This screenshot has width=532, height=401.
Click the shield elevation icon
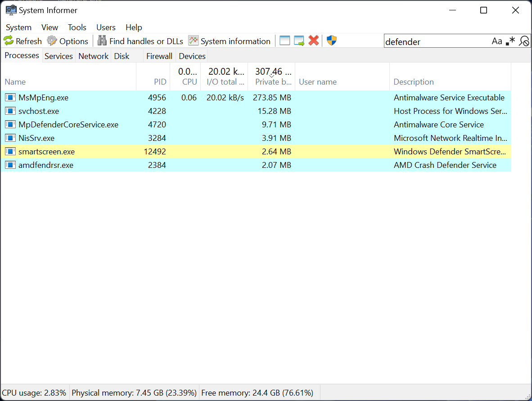click(x=332, y=41)
